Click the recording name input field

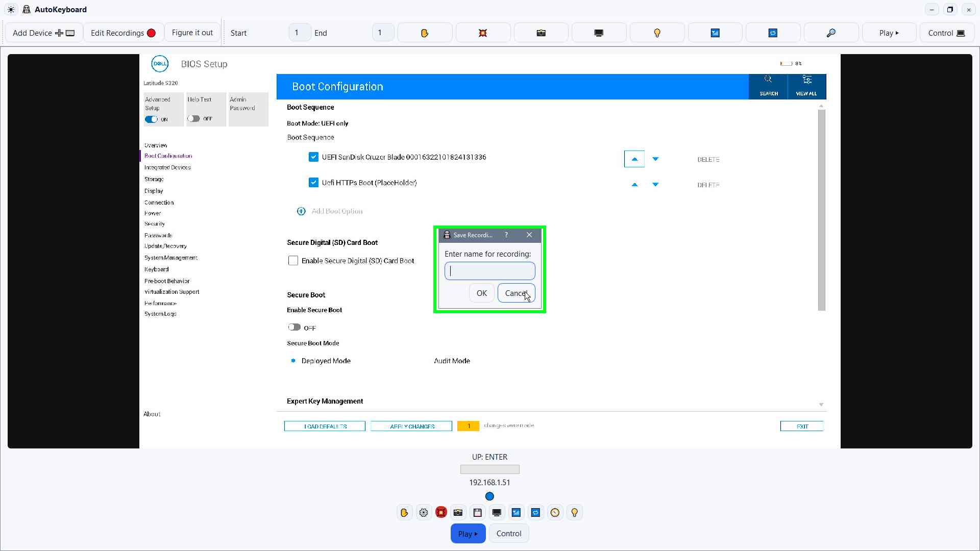coord(489,270)
